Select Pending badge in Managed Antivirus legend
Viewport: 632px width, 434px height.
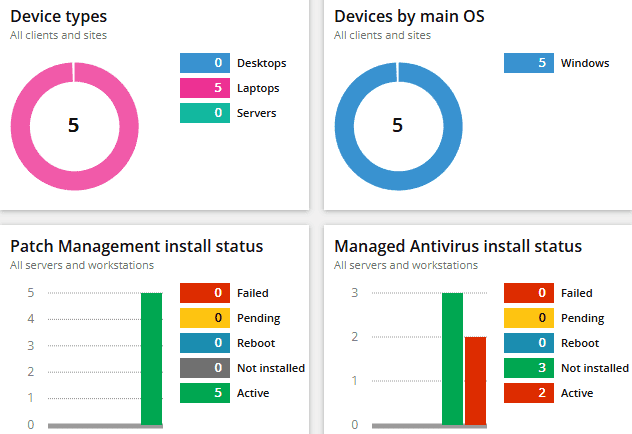[x=529, y=318]
